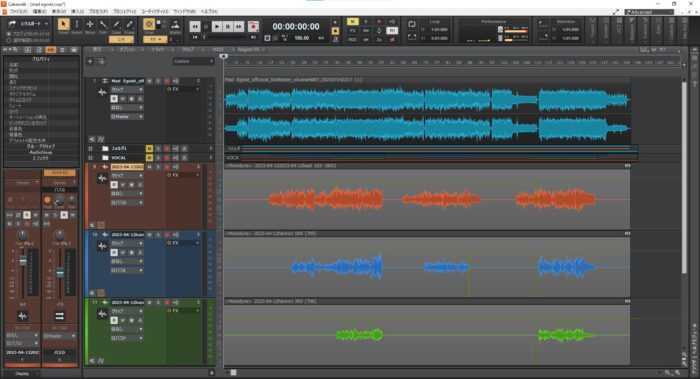Viewport: 700px width, 379px height.
Task: Open the エフェクト section header in properties
Action: 41,158
